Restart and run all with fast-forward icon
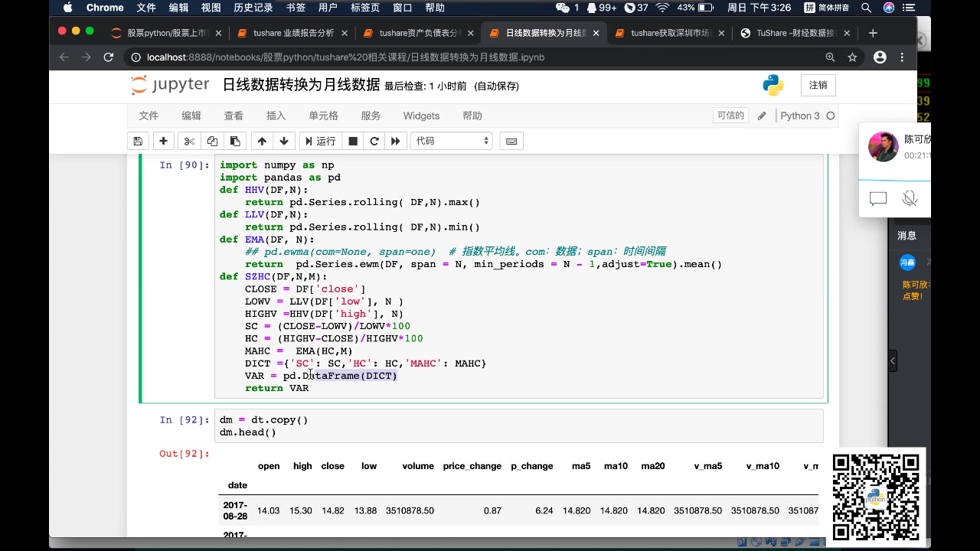Image resolution: width=980 pixels, height=551 pixels. pyautogui.click(x=395, y=141)
